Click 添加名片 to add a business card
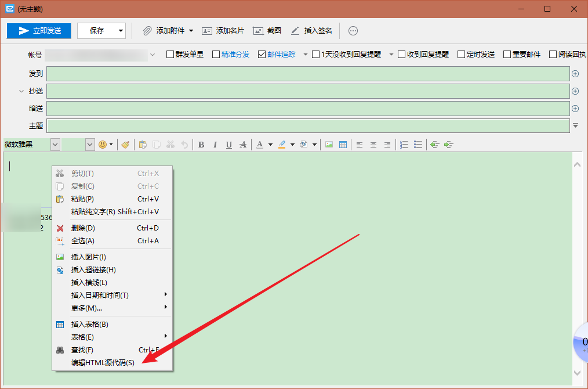The height and width of the screenshot is (389, 588). coord(223,31)
